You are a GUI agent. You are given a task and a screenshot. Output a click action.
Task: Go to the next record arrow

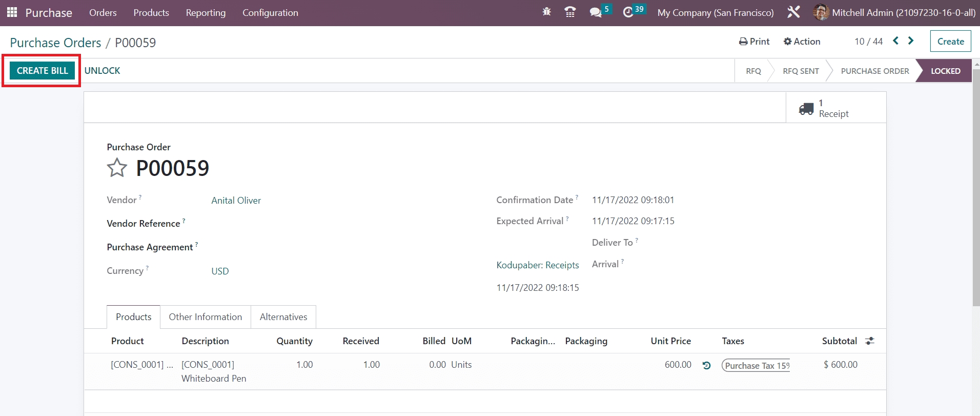[x=911, y=41]
